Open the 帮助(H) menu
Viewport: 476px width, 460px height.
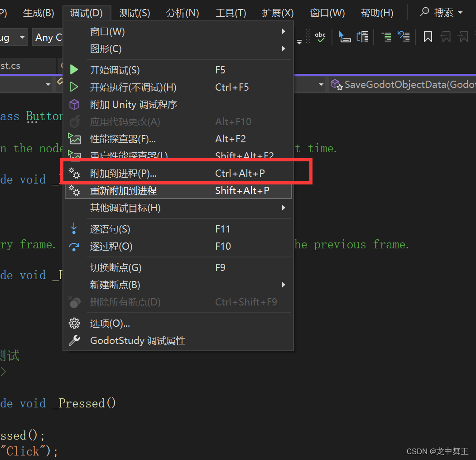tap(377, 13)
